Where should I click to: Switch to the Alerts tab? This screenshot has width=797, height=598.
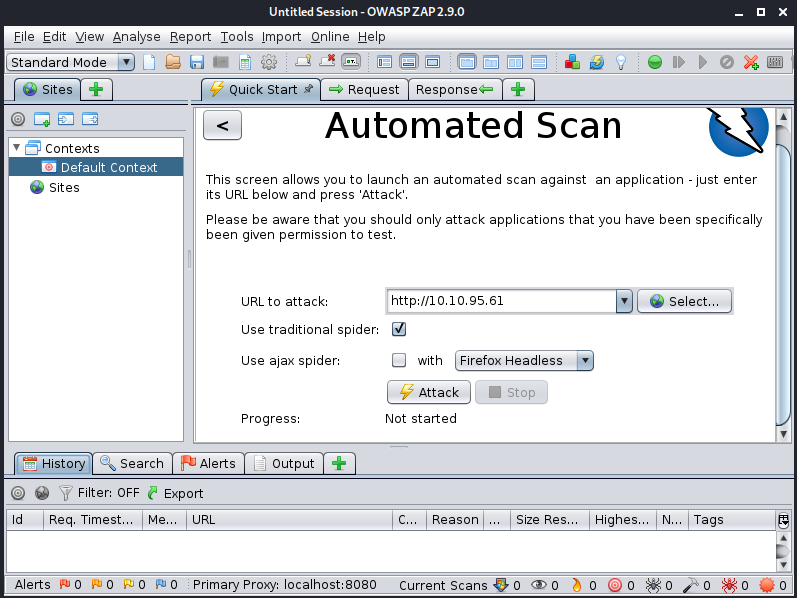pos(208,463)
